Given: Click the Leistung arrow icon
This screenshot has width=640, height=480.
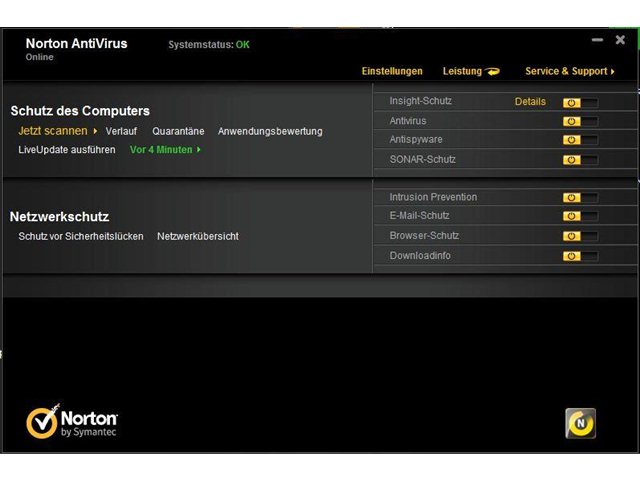Looking at the screenshot, I should click(491, 71).
